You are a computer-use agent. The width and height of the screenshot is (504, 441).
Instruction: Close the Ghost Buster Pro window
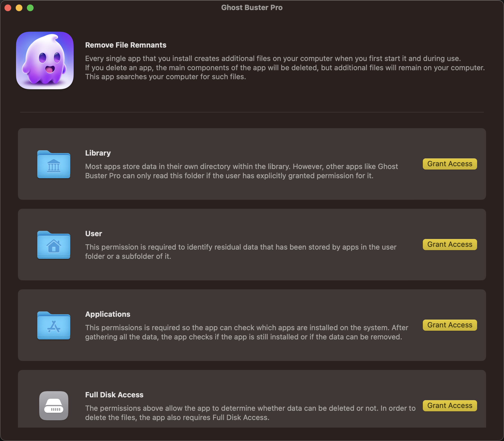tap(8, 8)
